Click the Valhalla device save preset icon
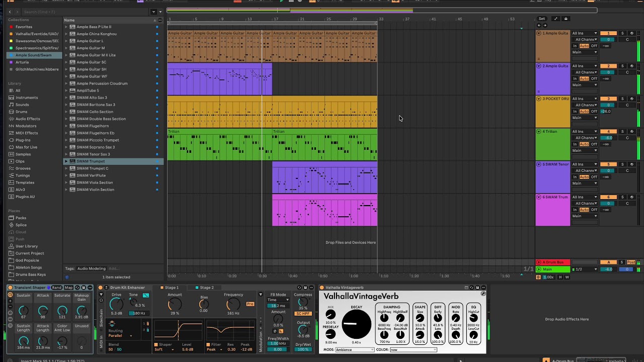The image size is (644, 362). [x=477, y=288]
